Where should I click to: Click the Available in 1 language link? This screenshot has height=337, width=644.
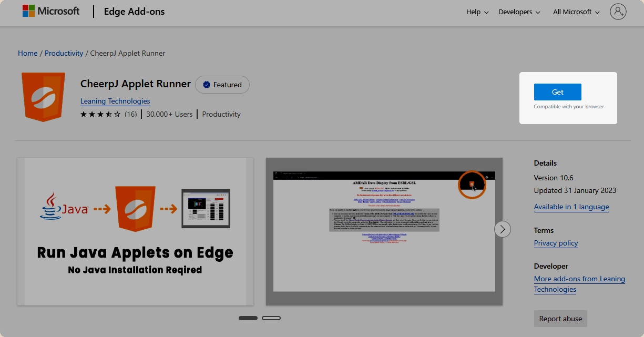click(571, 207)
